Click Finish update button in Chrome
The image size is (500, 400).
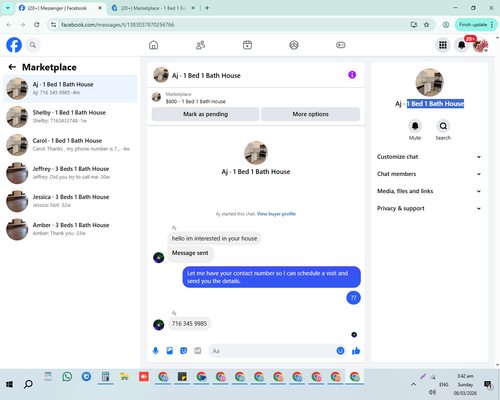coord(475,25)
